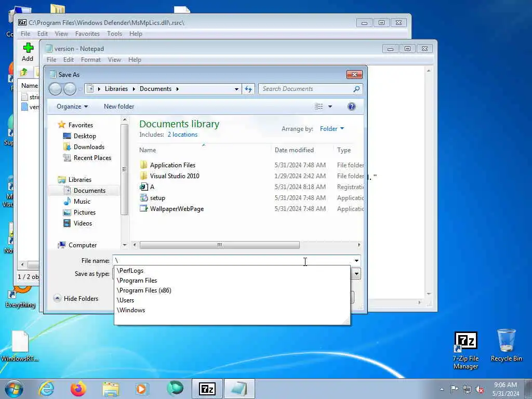Open the 7-Zip File Manager desktop shortcut
Screen dimensions: 532x399
coord(466,351)
